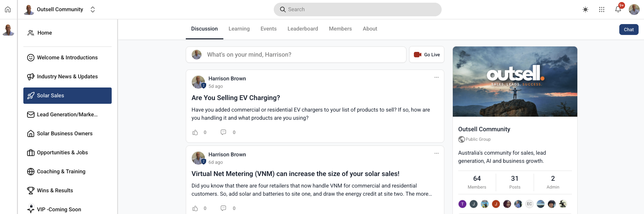Open Coaching & Training space
The height and width of the screenshot is (214, 644).
point(67,172)
